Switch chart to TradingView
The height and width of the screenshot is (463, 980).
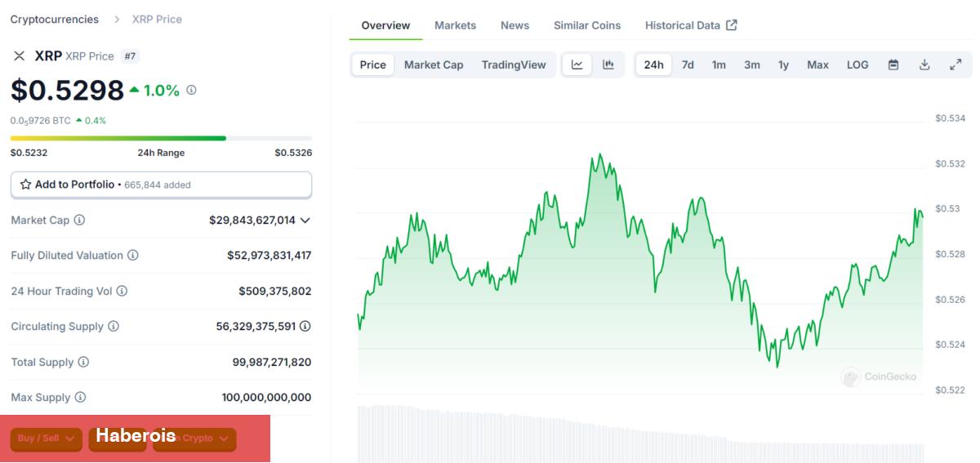[514, 65]
